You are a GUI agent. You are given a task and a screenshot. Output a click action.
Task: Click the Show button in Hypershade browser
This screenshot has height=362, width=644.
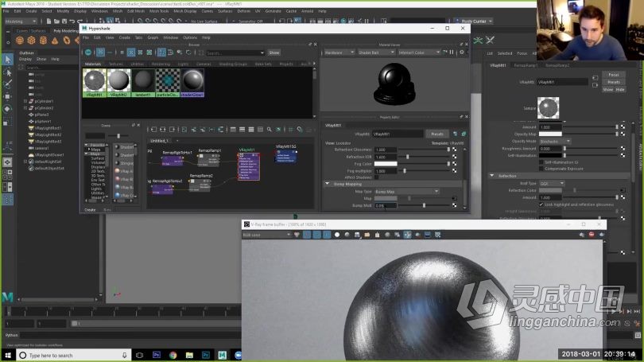(x=274, y=53)
